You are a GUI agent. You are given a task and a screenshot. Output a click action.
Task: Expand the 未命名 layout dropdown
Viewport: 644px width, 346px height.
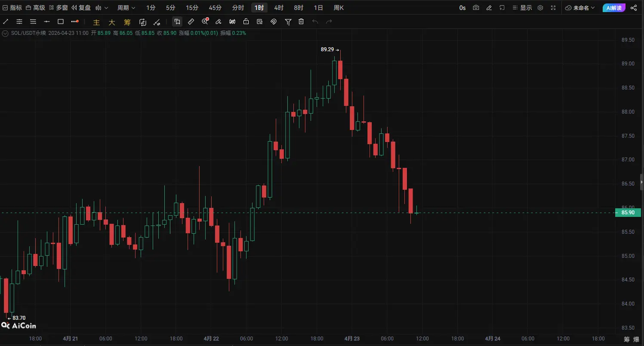[x=580, y=8]
